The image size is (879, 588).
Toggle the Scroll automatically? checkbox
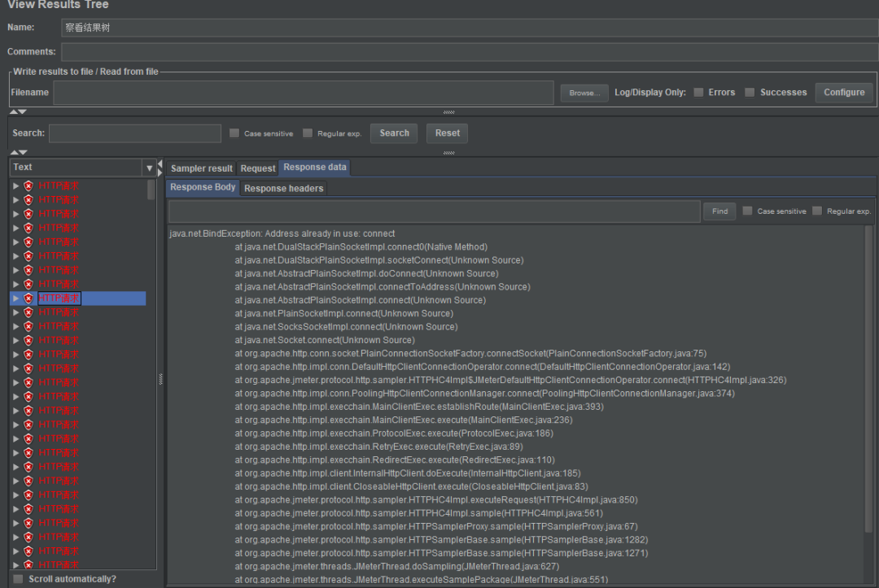click(x=18, y=579)
